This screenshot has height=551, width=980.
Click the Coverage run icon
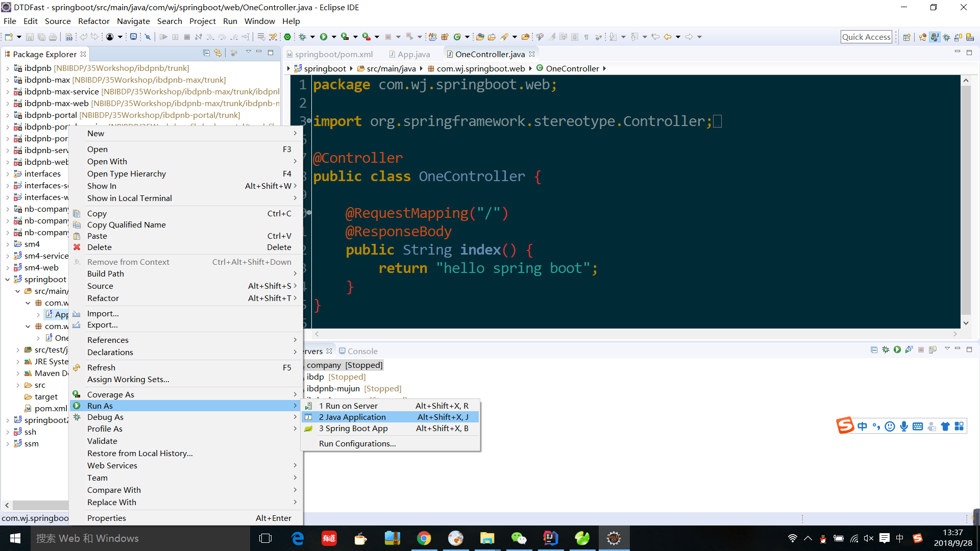click(345, 37)
